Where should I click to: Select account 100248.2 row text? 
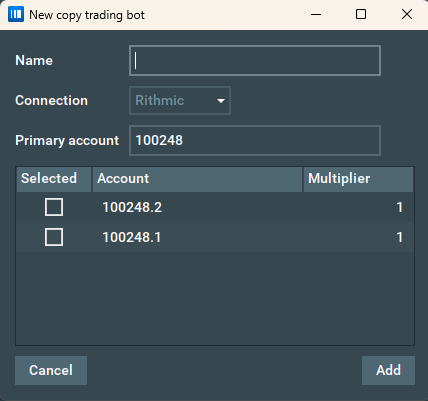(132, 207)
